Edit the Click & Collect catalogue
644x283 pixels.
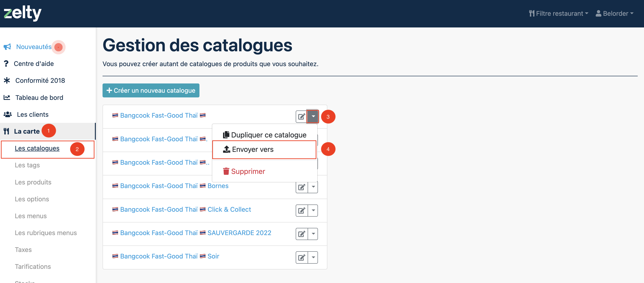pyautogui.click(x=302, y=210)
